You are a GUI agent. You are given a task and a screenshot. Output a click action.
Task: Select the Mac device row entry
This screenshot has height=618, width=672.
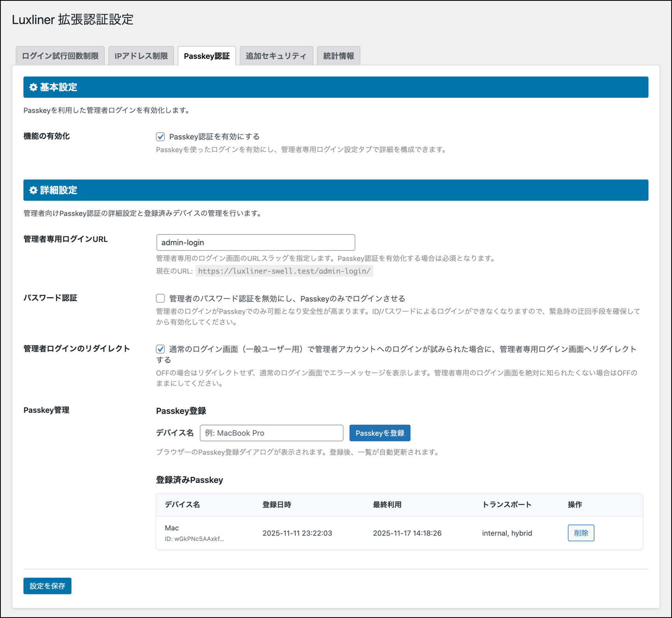(172, 528)
